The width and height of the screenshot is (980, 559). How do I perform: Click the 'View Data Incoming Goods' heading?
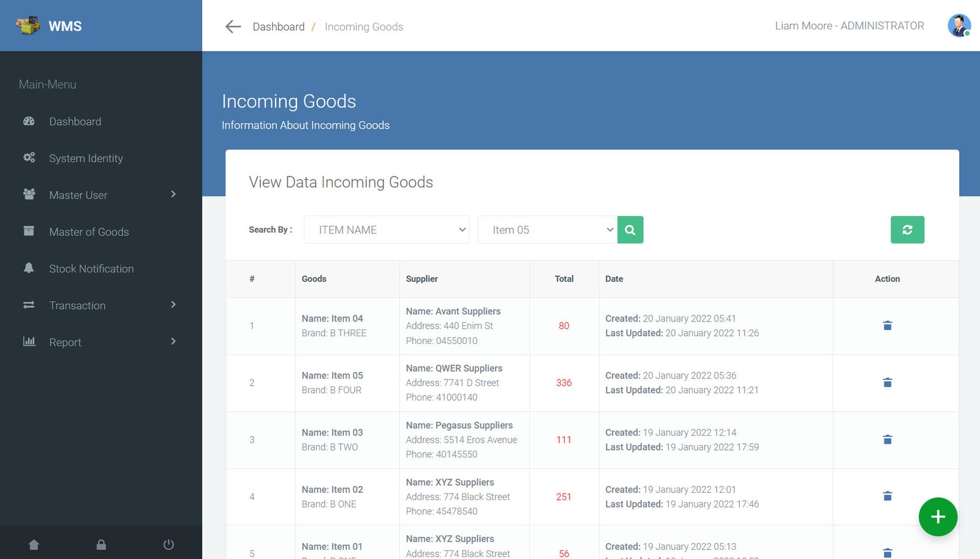pos(341,182)
